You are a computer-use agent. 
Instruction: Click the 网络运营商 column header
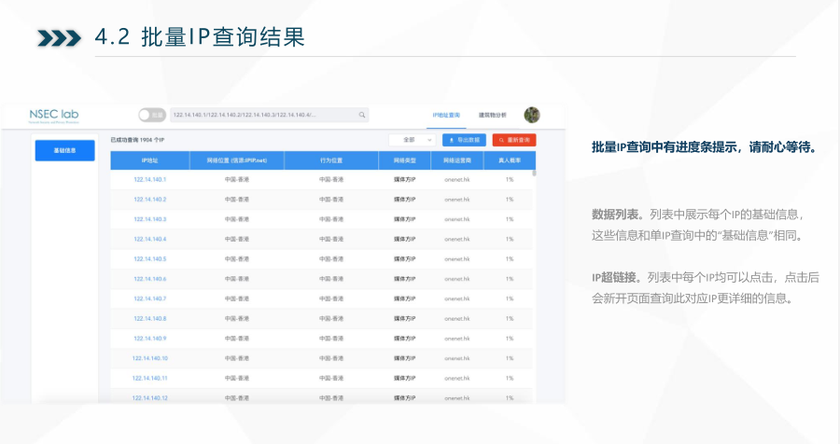pyautogui.click(x=457, y=160)
